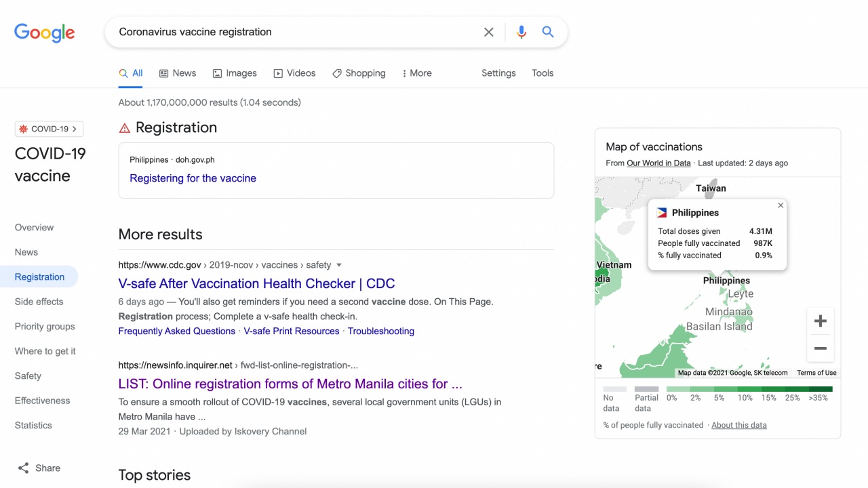868x488 pixels.
Task: Select Side effects in the sidebar
Action: coord(39,302)
